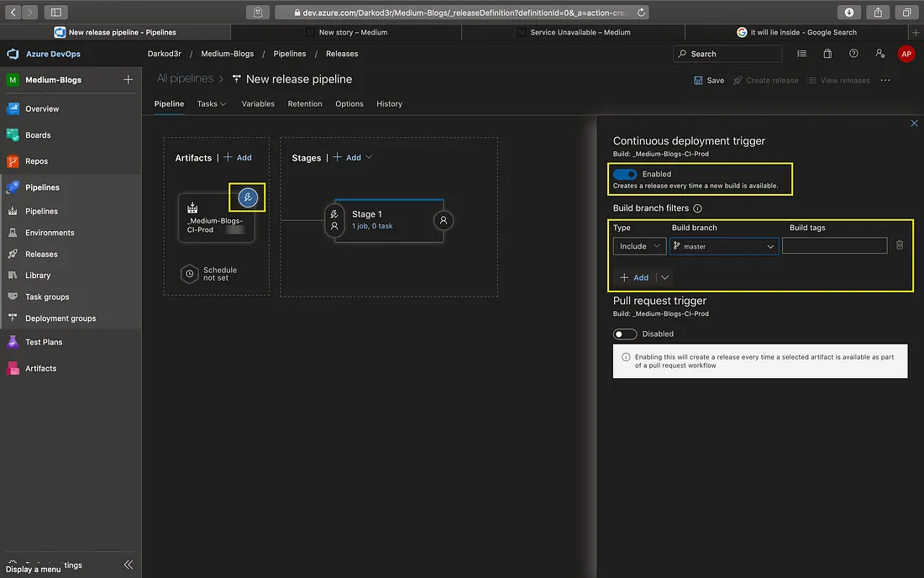Open the work items list icon
The image size is (924, 578).
(801, 54)
